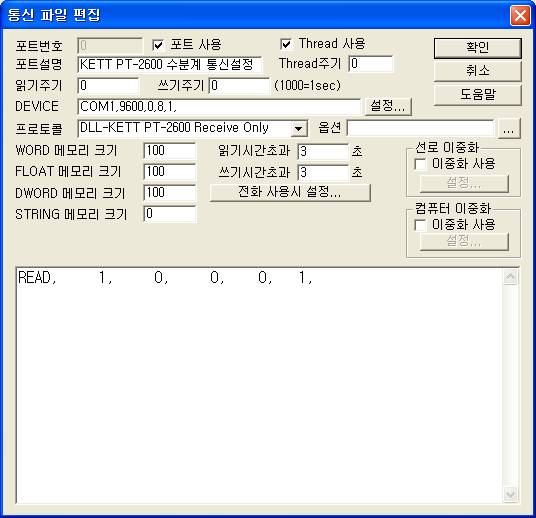536x518 pixels.
Task: Toggle the 포트 사용 checkbox
Action: tap(158, 45)
